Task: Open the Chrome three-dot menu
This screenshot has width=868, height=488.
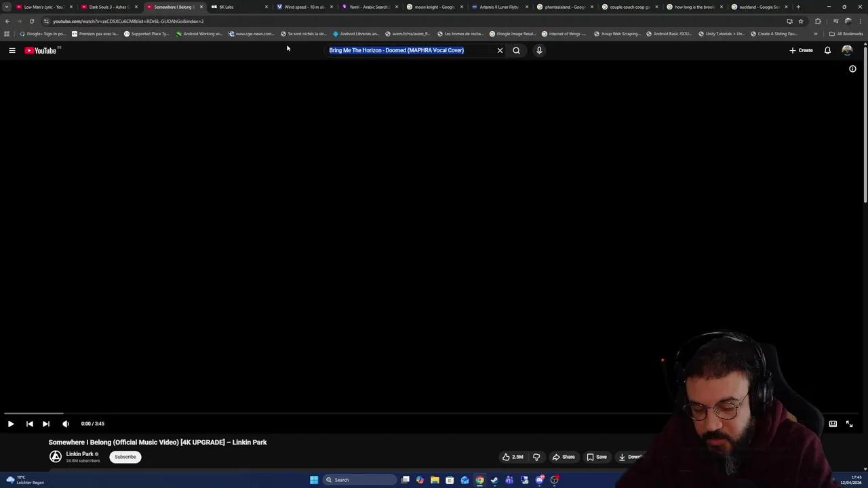Action: click(861, 21)
